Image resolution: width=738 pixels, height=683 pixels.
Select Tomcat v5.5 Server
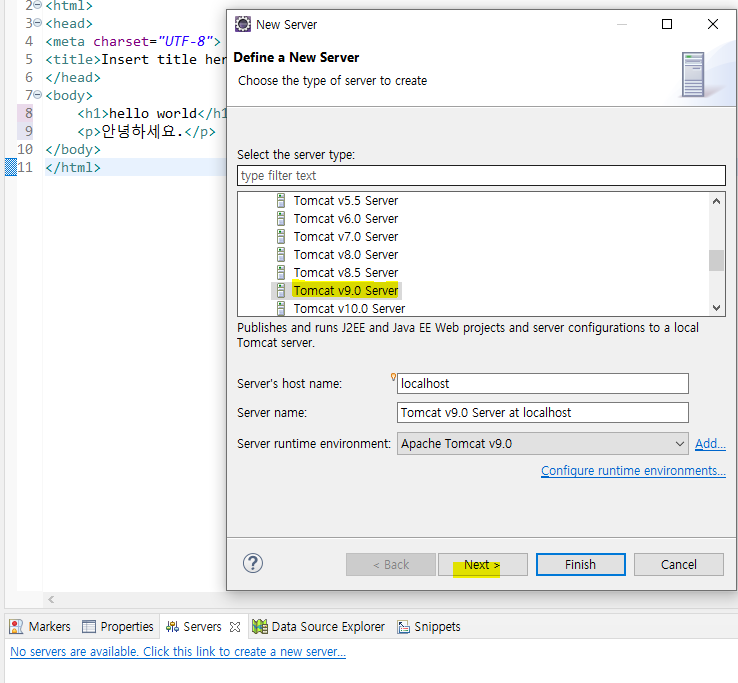(345, 201)
